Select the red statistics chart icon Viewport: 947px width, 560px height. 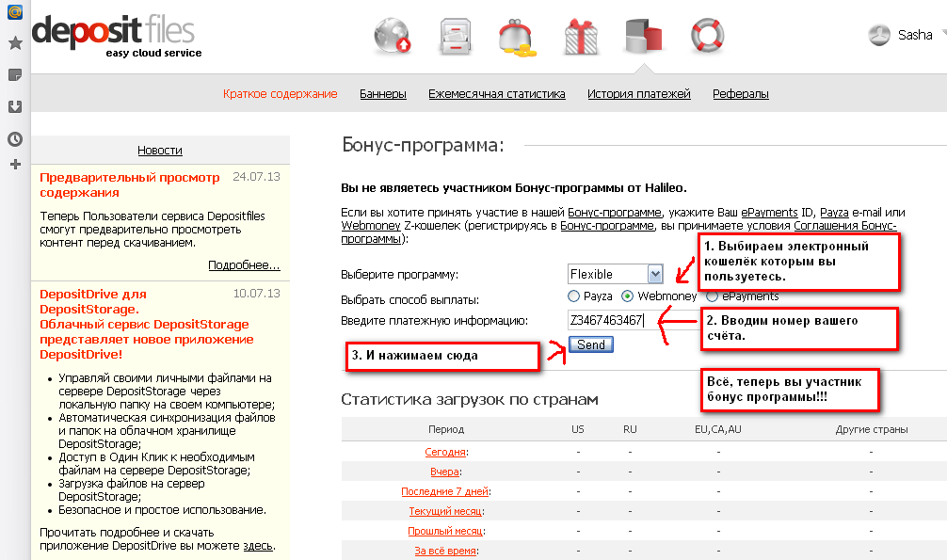[644, 36]
